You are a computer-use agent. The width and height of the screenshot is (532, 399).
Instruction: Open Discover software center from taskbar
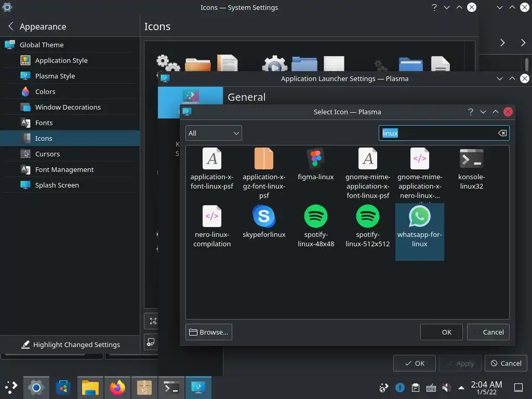[x=63, y=388]
